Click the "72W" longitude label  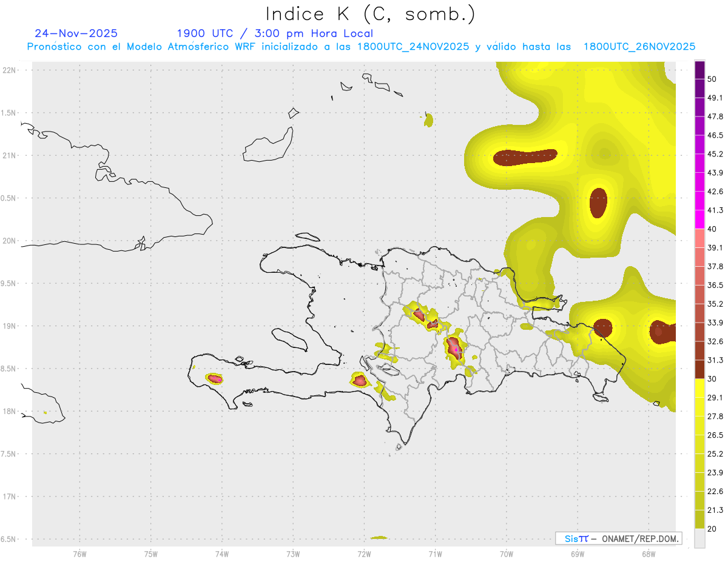[364, 554]
